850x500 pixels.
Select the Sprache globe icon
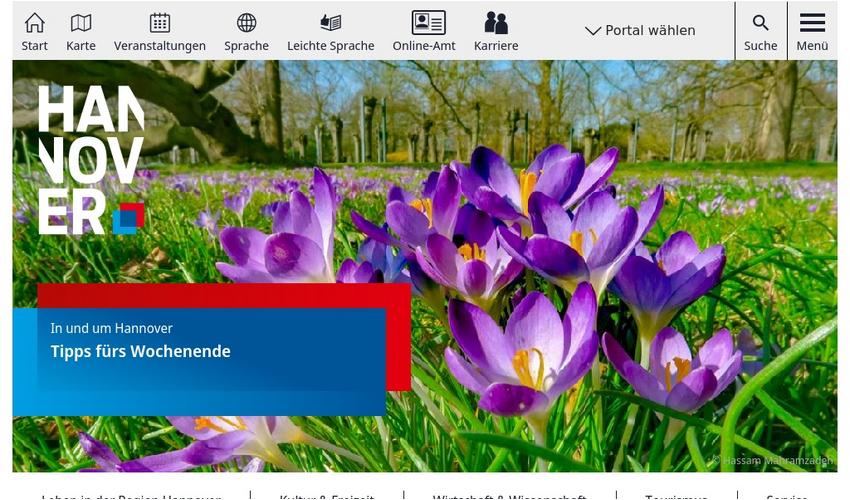tap(247, 23)
